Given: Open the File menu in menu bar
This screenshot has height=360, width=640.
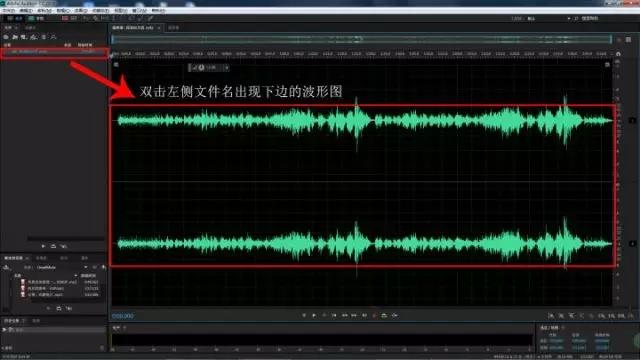Looking at the screenshot, I should click(x=8, y=11).
